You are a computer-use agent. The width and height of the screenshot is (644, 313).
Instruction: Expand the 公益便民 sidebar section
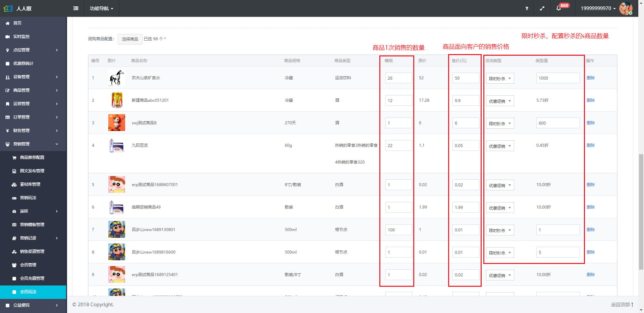33,305
